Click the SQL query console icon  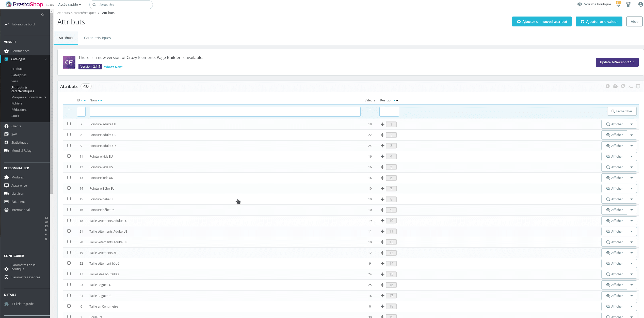tap(631, 86)
